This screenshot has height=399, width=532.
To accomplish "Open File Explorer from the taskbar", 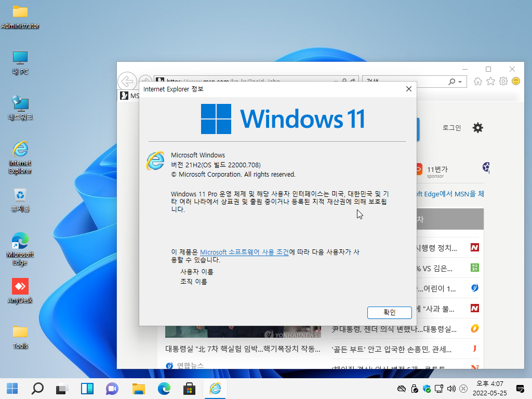I will [138, 389].
